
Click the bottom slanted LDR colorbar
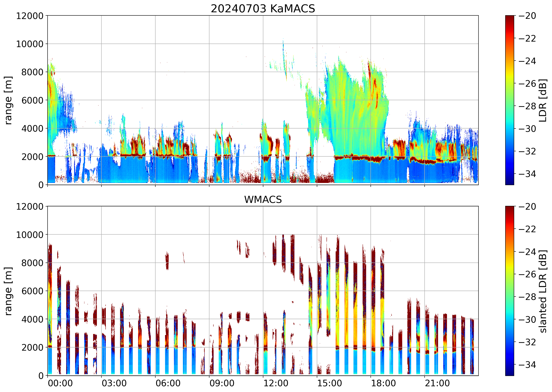(509, 291)
